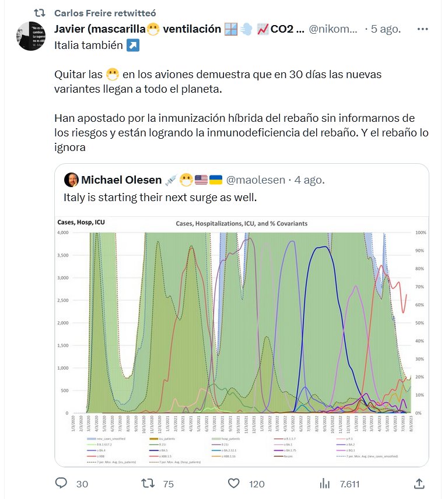Click the quoted tweet date '4 ago.'
This screenshot has width=448, height=499.
tap(307, 180)
